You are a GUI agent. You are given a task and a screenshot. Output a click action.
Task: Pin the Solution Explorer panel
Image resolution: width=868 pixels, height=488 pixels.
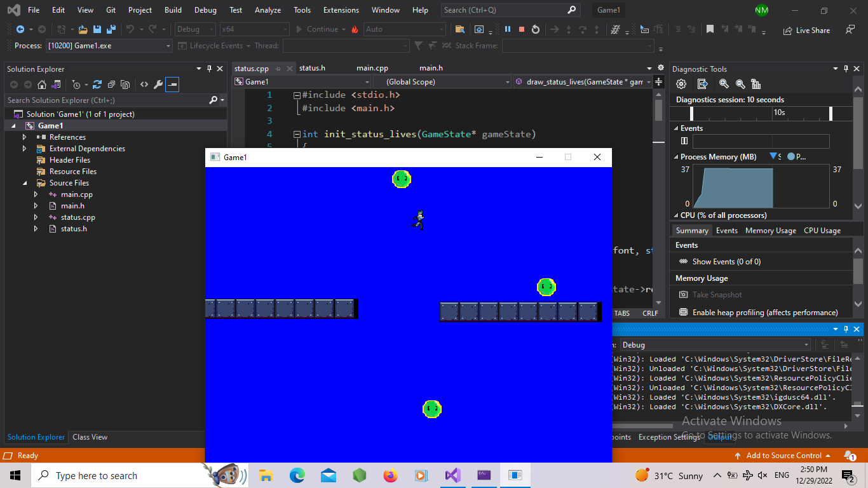coord(209,69)
